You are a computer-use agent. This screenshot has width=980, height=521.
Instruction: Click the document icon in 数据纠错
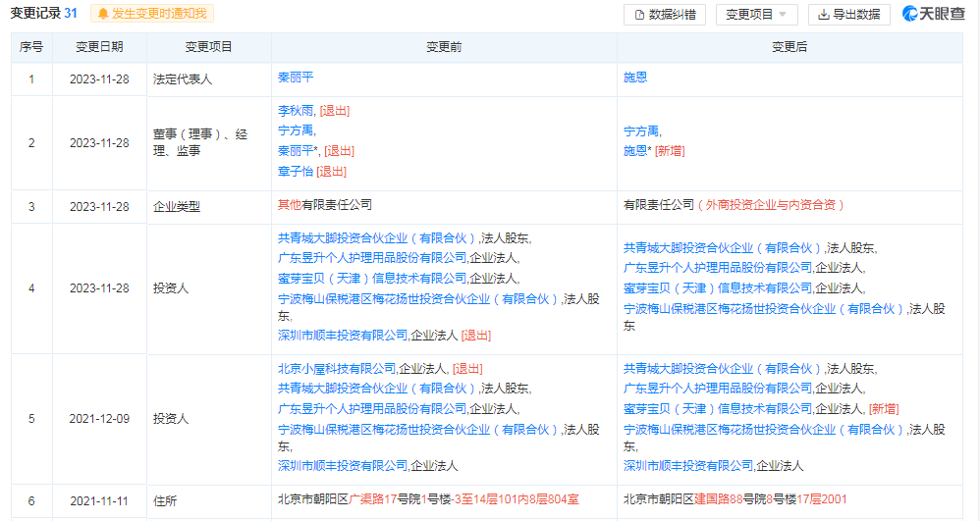[x=639, y=15]
